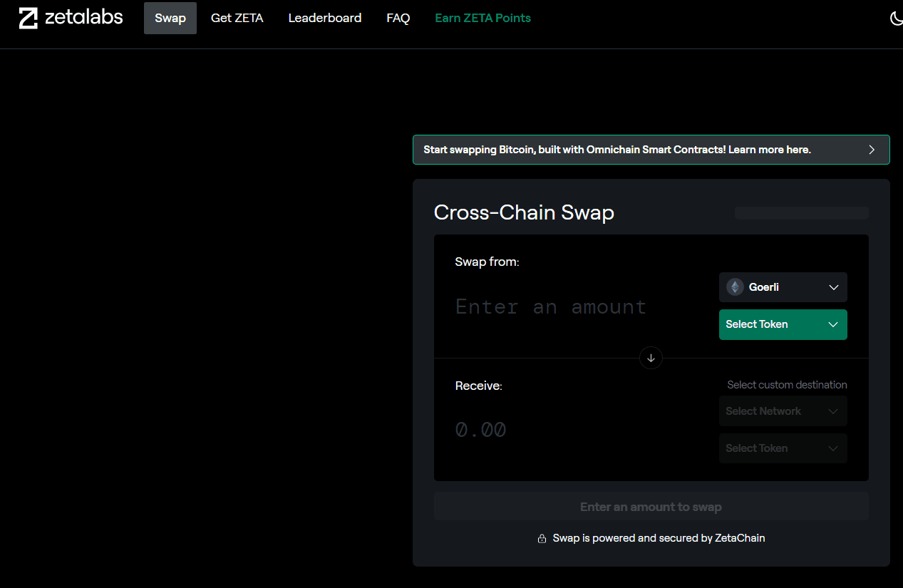Open the Goerli network dropdown
This screenshot has height=588, width=903.
click(x=783, y=287)
